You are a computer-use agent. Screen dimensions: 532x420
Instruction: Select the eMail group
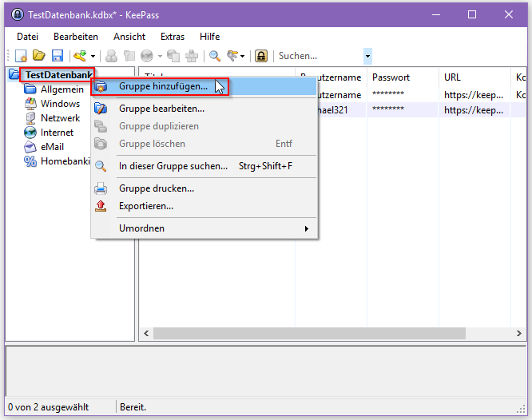pos(52,147)
